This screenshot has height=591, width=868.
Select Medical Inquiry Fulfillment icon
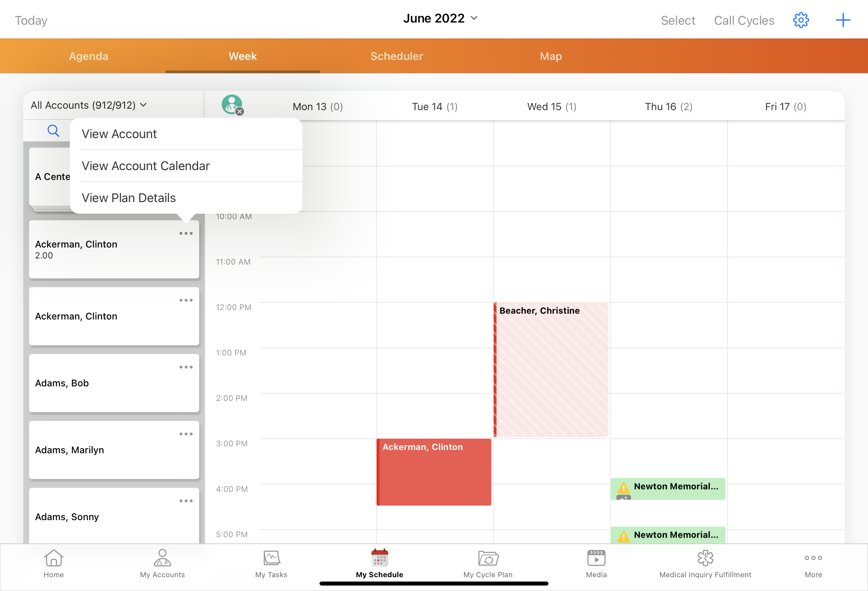point(705,559)
